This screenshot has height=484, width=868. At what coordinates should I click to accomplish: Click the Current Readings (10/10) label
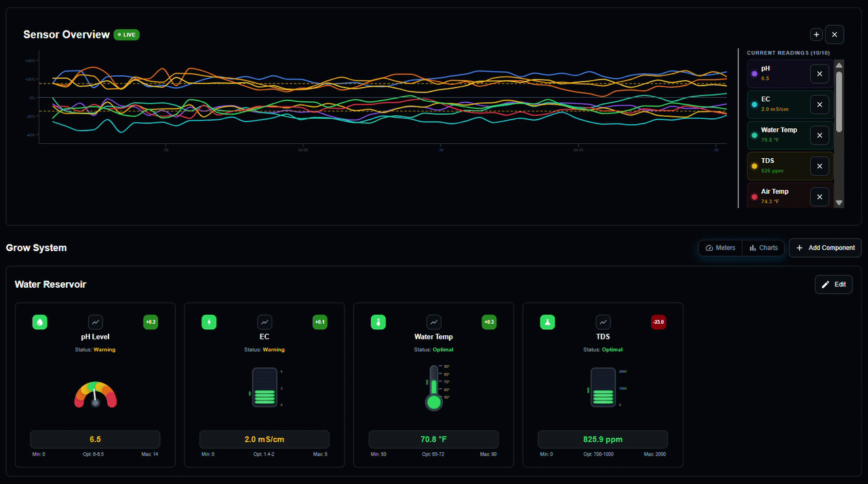point(788,53)
